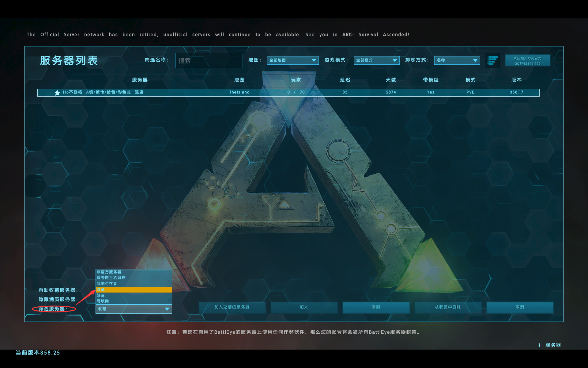The image size is (588, 368).
Task: Open the 收藏 server filter dropdown
Action: [134, 309]
